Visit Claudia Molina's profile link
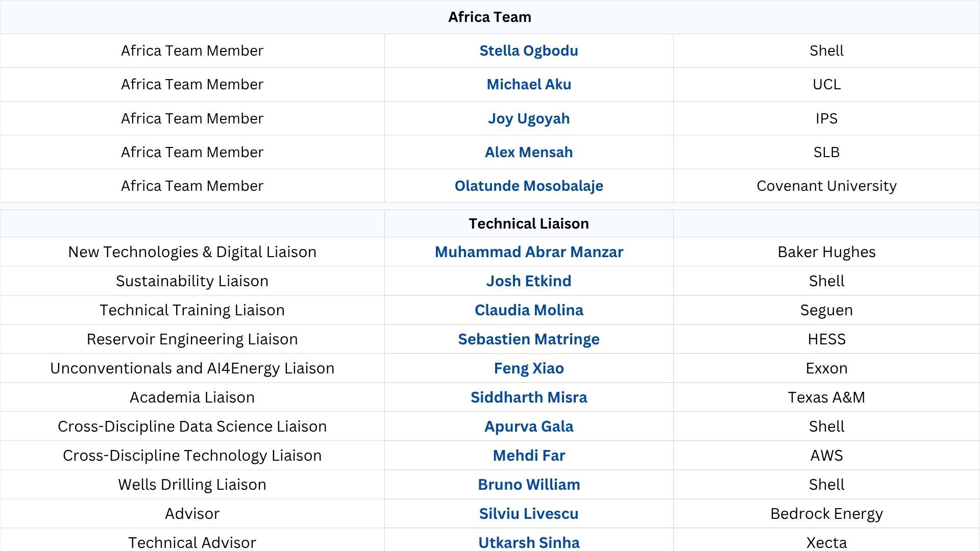Viewport: 980px width, 551px height. coord(528,310)
